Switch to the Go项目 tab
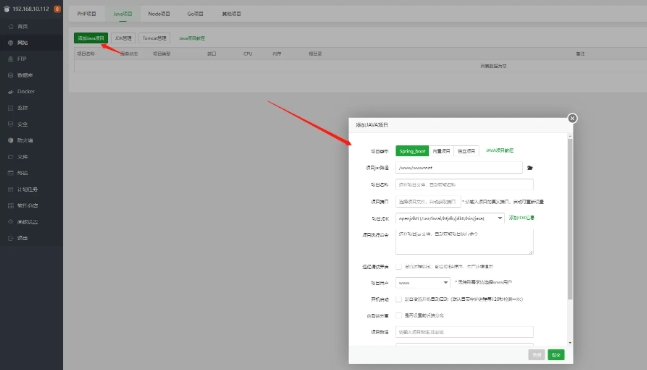The width and height of the screenshot is (647, 370). (195, 14)
